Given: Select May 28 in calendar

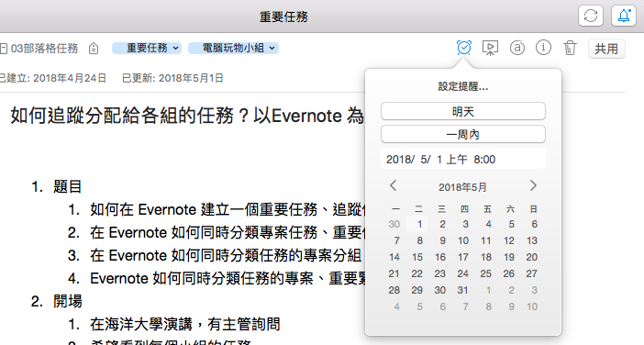Looking at the screenshot, I should tap(394, 290).
